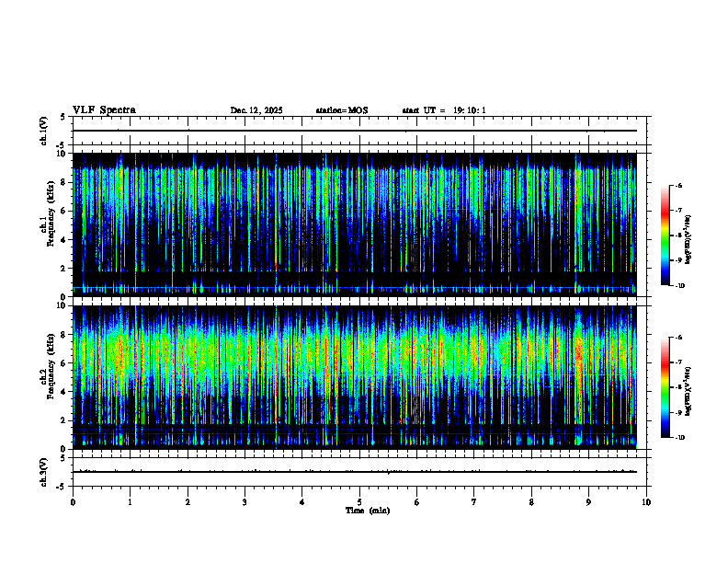Click time axis tick label "1"
This screenshot has height=563, width=728.
[x=130, y=502]
